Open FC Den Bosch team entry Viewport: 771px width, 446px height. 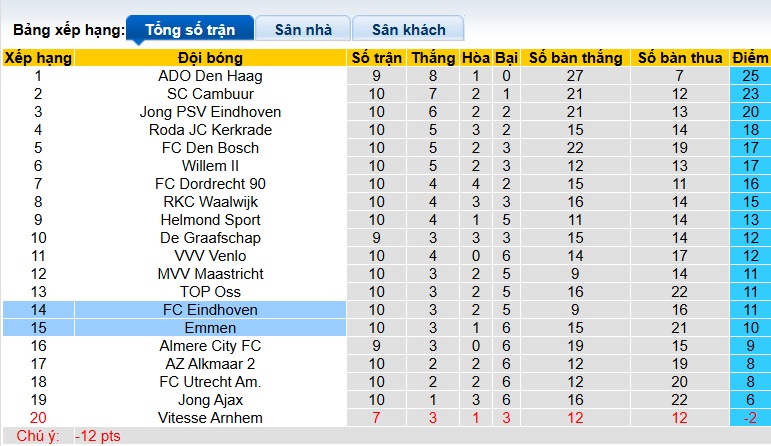click(x=210, y=148)
